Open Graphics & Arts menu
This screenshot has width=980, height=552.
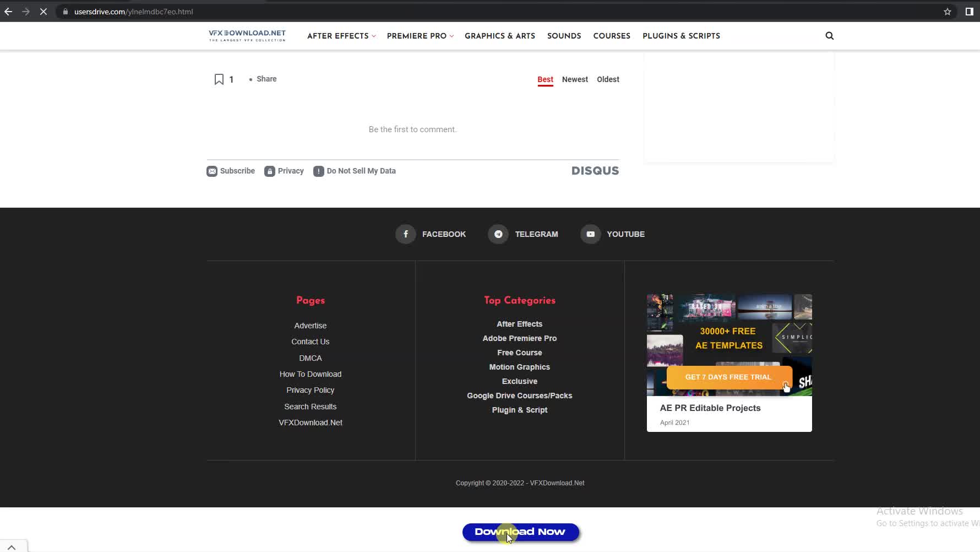[500, 36]
